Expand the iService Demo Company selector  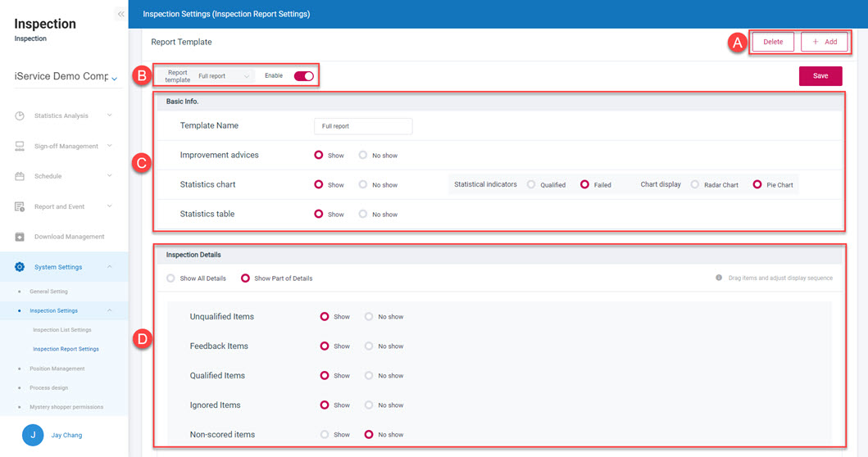pos(114,78)
